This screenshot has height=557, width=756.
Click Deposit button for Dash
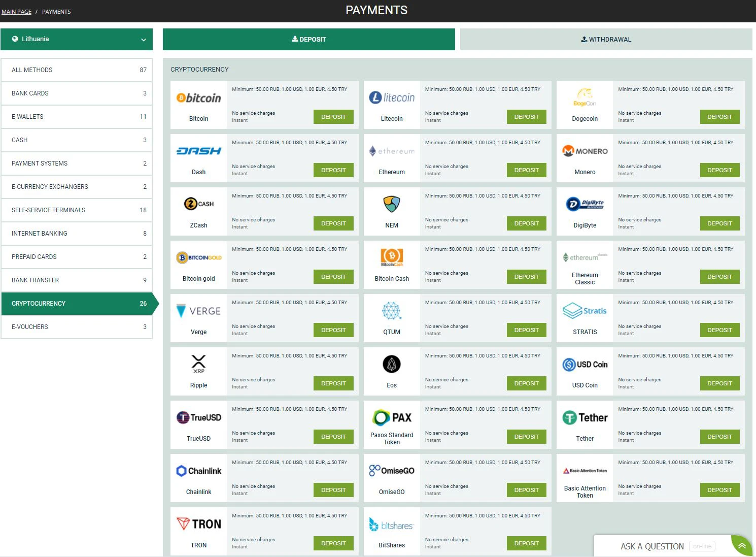pyautogui.click(x=333, y=170)
